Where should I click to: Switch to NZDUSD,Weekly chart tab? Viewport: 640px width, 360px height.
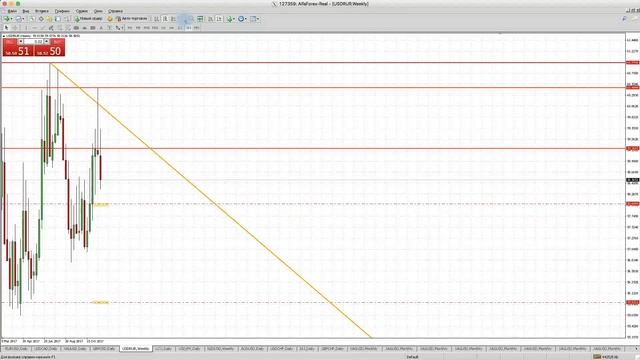click(220, 349)
